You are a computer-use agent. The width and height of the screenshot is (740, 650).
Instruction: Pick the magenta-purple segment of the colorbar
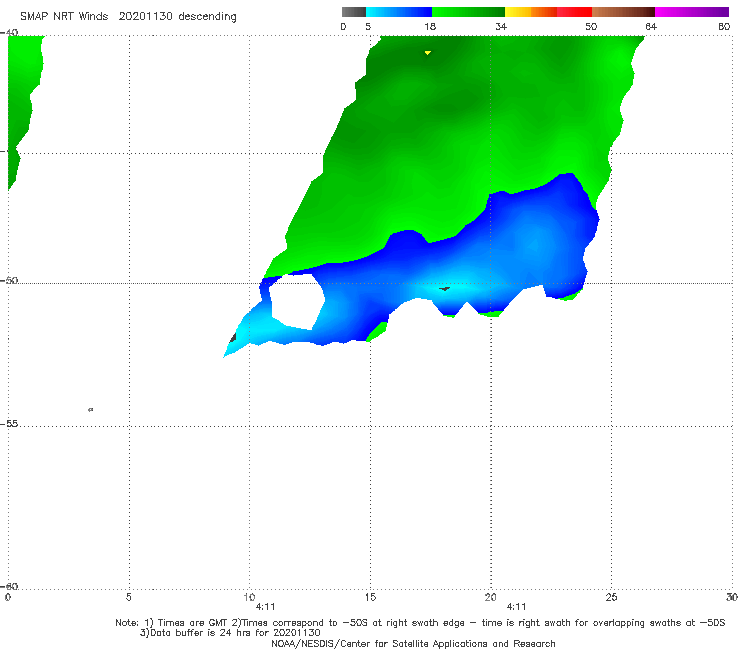[x=692, y=12]
